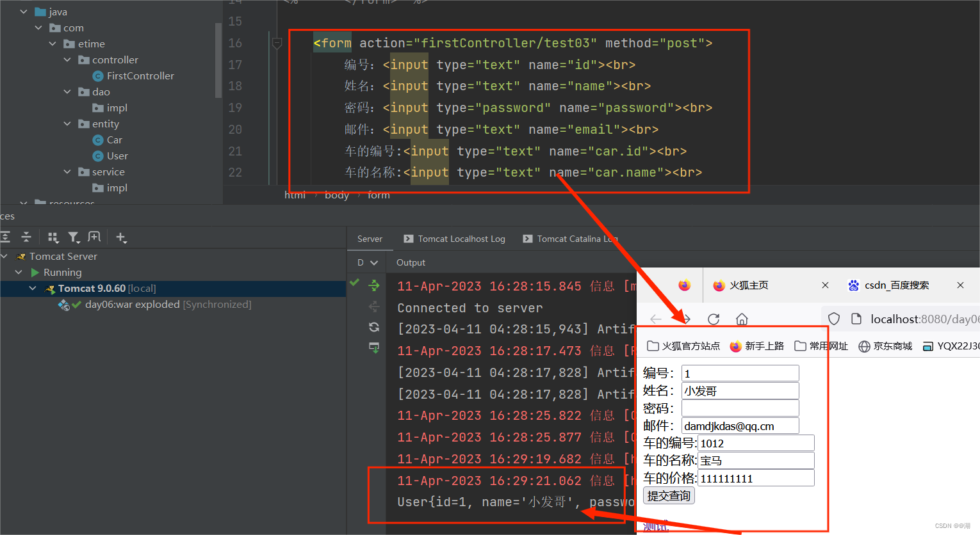Click the 姓名 input field
The image size is (980, 535).
click(x=740, y=391)
